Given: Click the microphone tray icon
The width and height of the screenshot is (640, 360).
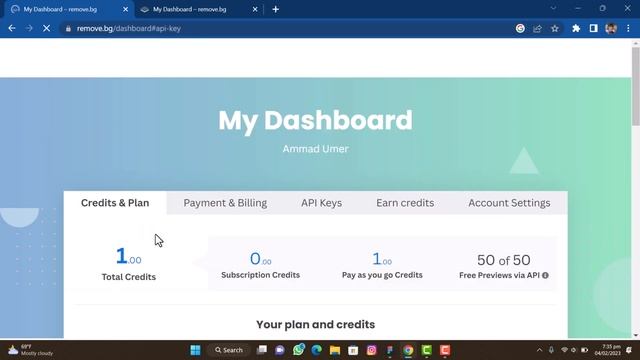Looking at the screenshot, I should [551, 350].
